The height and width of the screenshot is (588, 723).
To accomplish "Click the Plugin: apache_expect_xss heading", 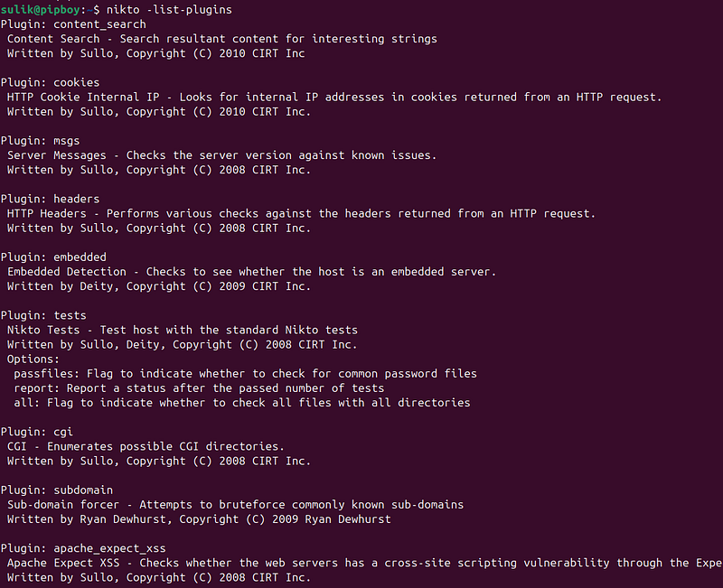I will pos(83,548).
